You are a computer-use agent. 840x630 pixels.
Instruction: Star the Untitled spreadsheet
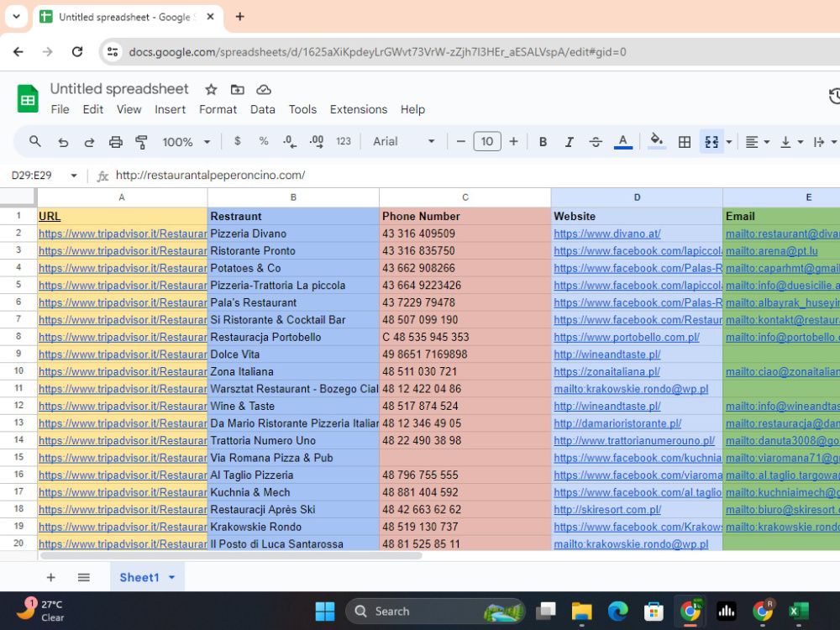(x=211, y=90)
